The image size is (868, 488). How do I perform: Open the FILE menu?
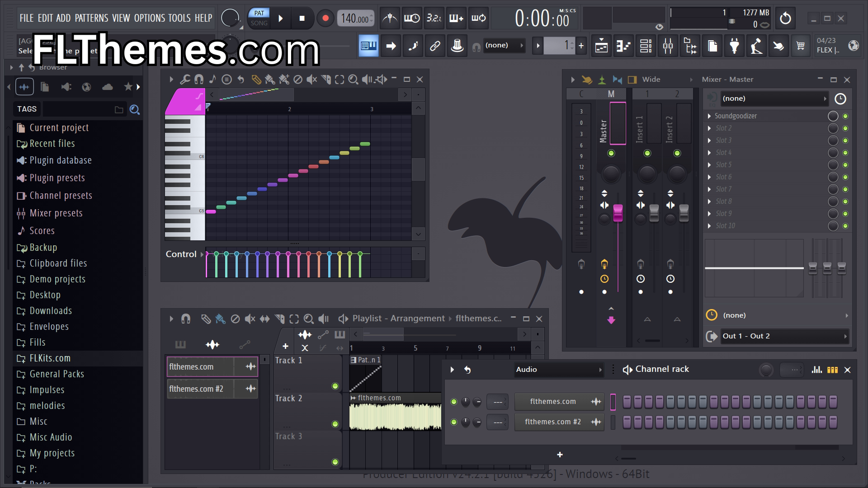click(x=27, y=18)
